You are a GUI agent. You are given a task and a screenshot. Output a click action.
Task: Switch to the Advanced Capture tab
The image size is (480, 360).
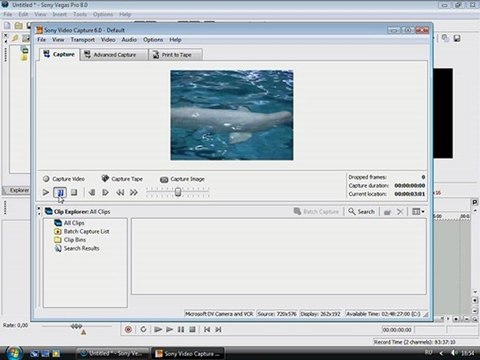pyautogui.click(x=114, y=55)
